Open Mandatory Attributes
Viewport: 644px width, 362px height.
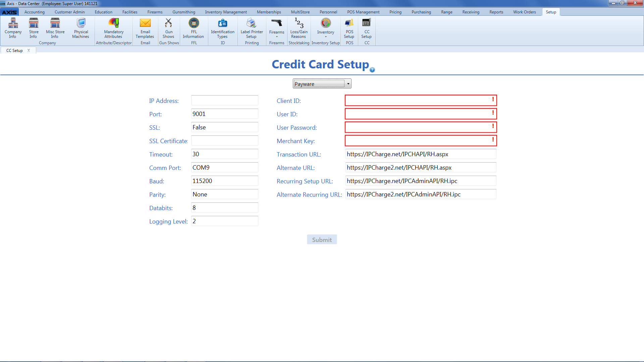point(114,28)
